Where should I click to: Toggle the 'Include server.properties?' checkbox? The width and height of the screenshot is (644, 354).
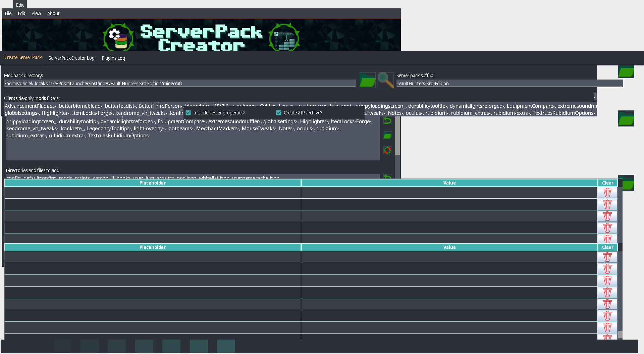[x=188, y=113]
